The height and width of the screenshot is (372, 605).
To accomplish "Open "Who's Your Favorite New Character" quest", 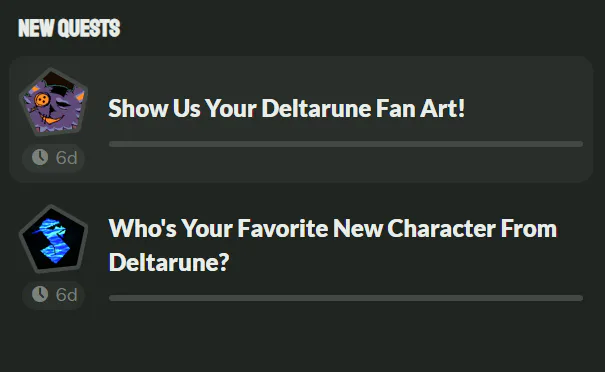I will [x=333, y=228].
